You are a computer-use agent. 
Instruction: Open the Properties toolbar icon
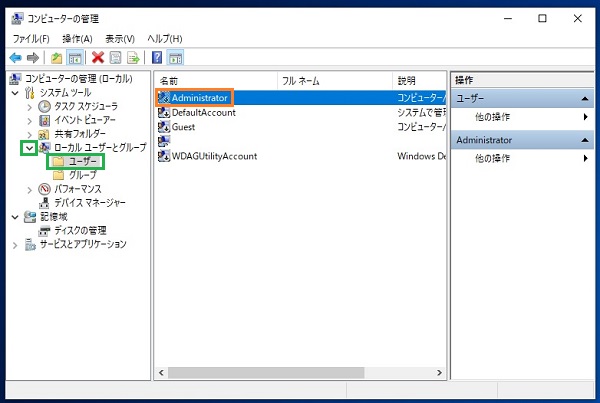coord(116,58)
